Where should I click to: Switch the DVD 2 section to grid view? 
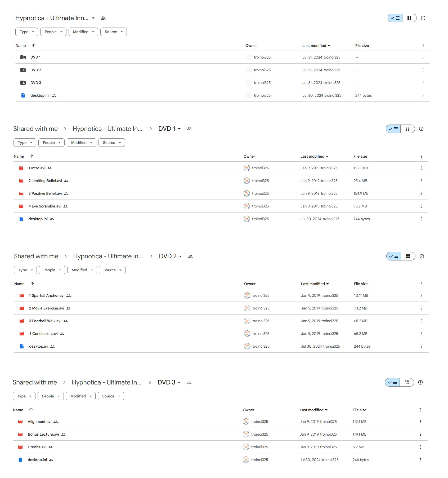[x=408, y=256]
